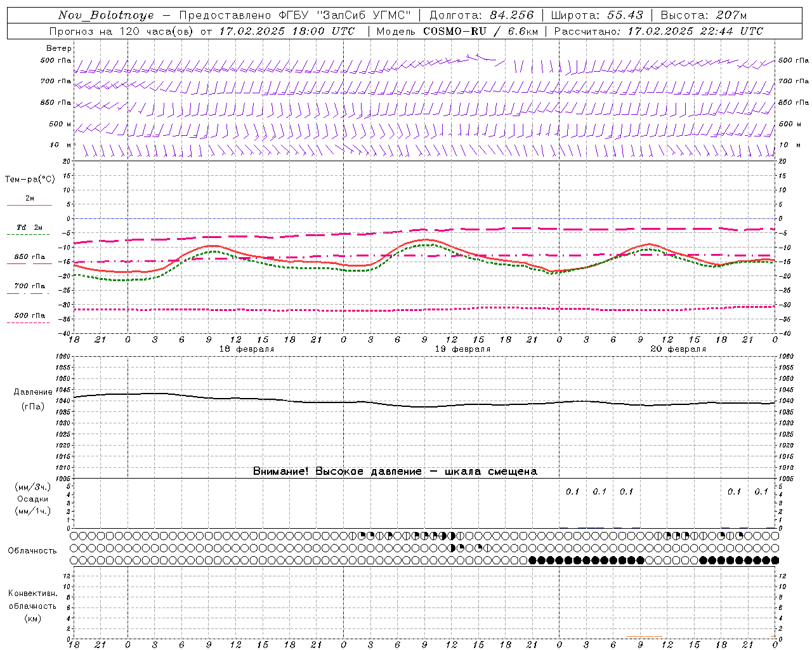Viewport: 812px width, 650px height.
Task: Click the dotted line sample under temperature legend '500 гПа'
Action: pyautogui.click(x=28, y=322)
